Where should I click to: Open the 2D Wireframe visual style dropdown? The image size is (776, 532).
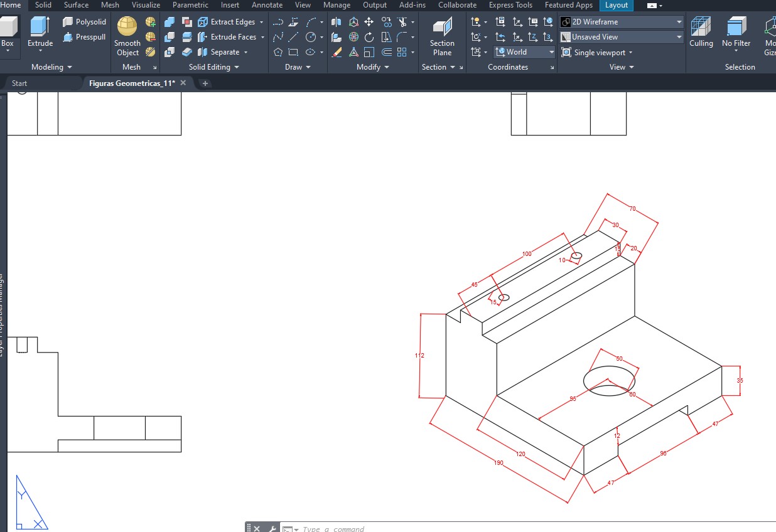(x=621, y=22)
